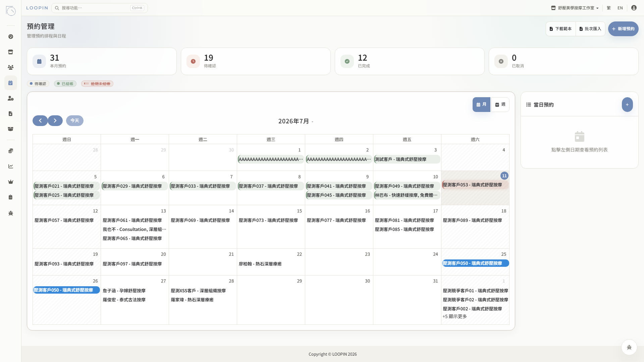Open 壓測客戶021 appointment

[x=66, y=186]
